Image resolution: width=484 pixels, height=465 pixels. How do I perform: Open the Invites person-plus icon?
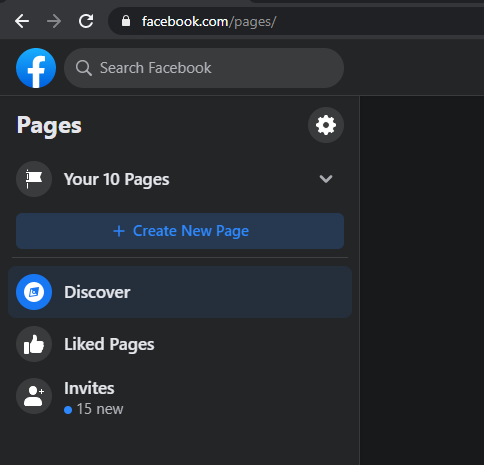coord(34,396)
